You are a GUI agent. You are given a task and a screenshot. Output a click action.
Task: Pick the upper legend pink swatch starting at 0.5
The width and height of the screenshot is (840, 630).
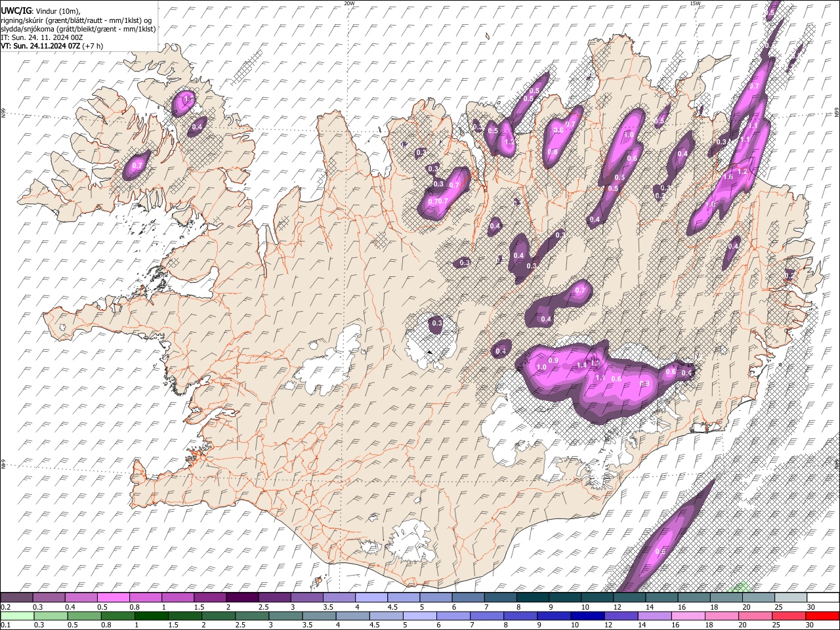113,597
